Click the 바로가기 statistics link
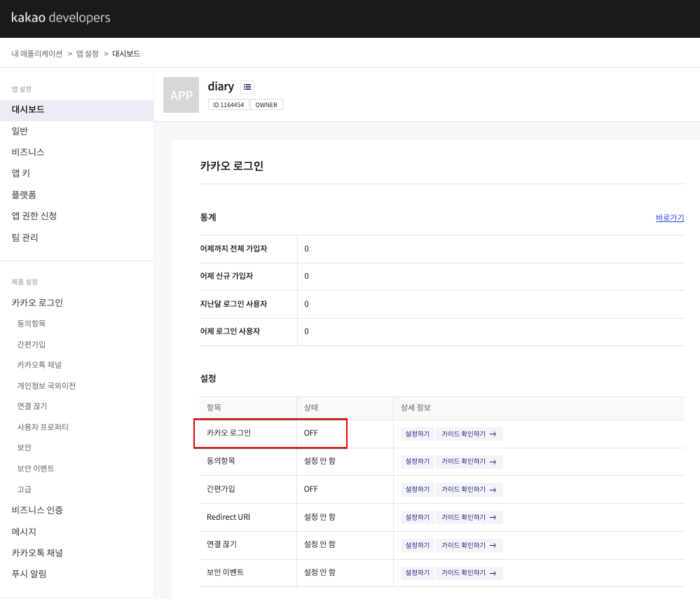Screen dimensions: 700x599 click(x=670, y=217)
